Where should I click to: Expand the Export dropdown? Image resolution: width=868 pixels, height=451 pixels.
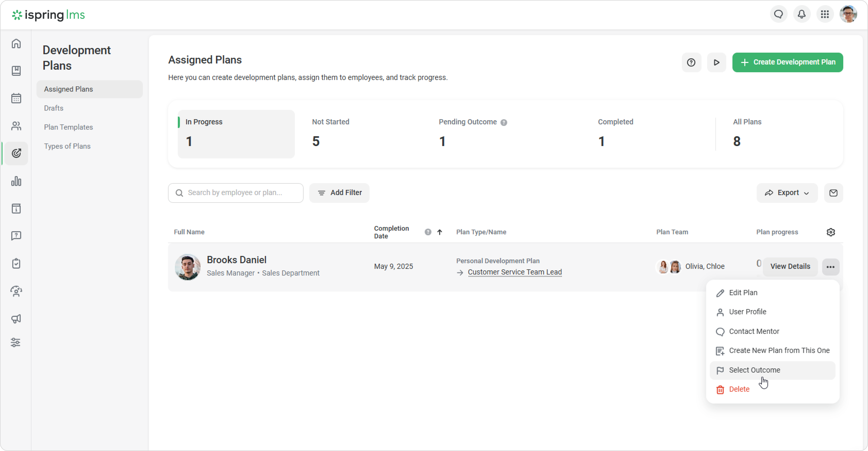tap(787, 193)
